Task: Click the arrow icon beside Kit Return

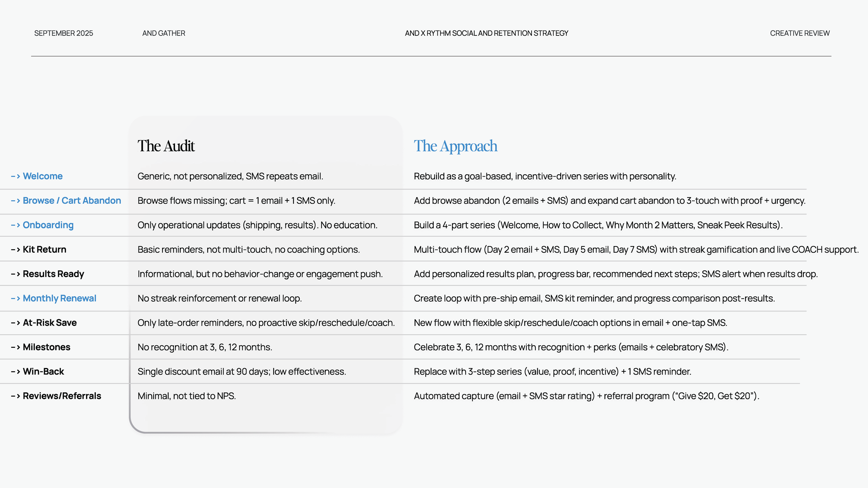Action: click(x=15, y=250)
